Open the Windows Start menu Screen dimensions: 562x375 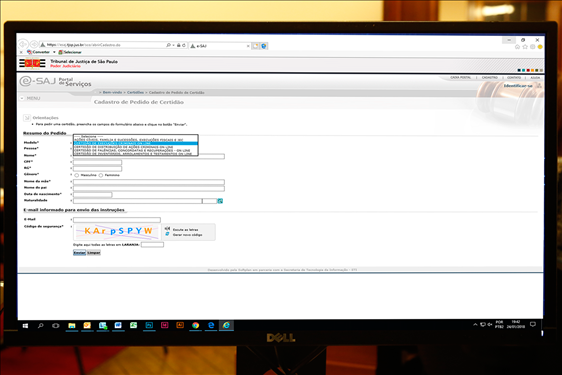click(25, 326)
